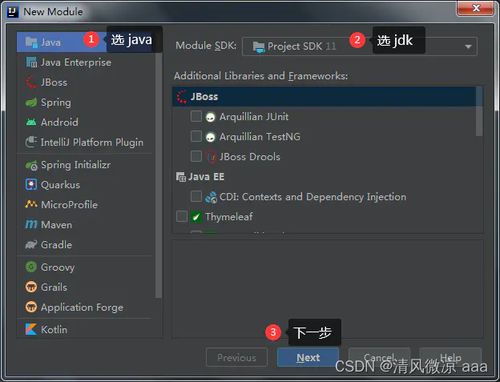Click the Next button
This screenshot has height=382, width=500.
[308, 357]
